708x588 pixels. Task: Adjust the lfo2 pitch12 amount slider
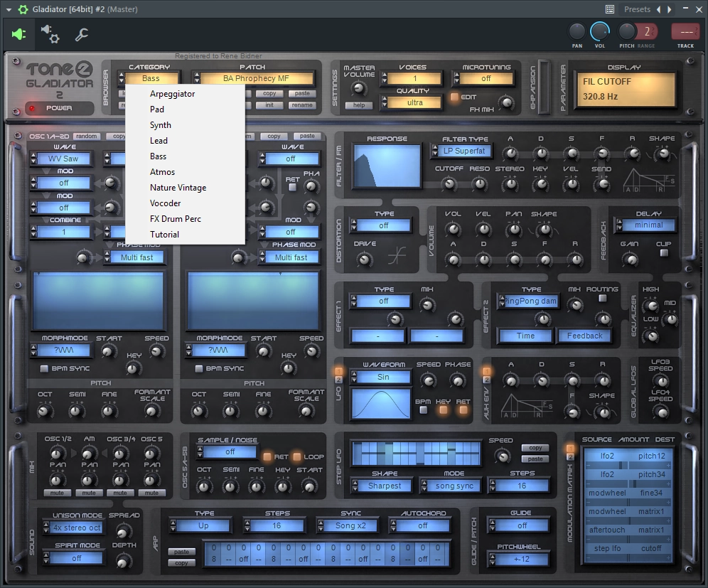pos(628,465)
